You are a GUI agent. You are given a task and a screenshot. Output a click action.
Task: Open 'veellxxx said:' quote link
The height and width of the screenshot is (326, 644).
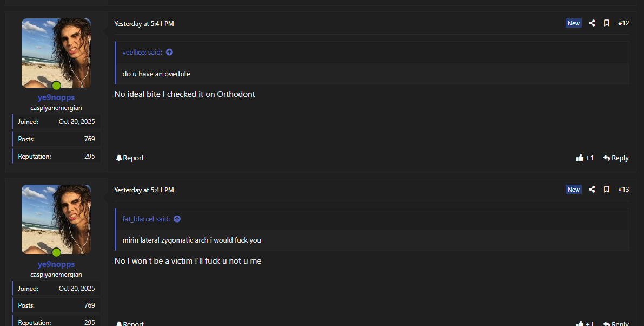[142, 52]
